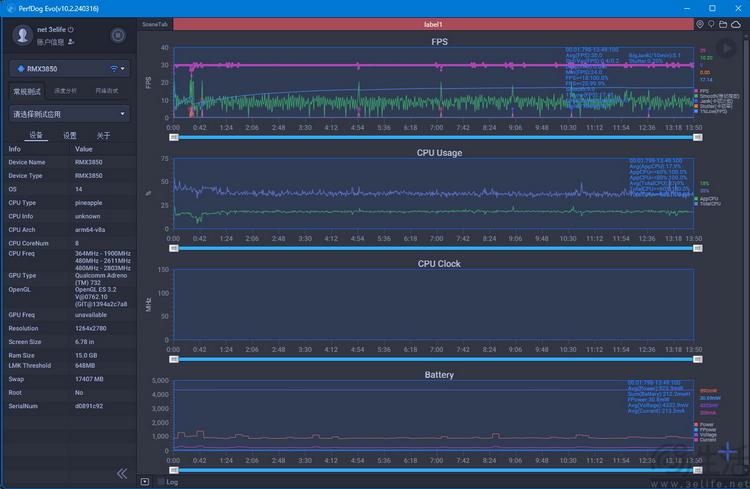
Task: Toggle AppCPU series in CPU Usage legend
Action: point(706,199)
